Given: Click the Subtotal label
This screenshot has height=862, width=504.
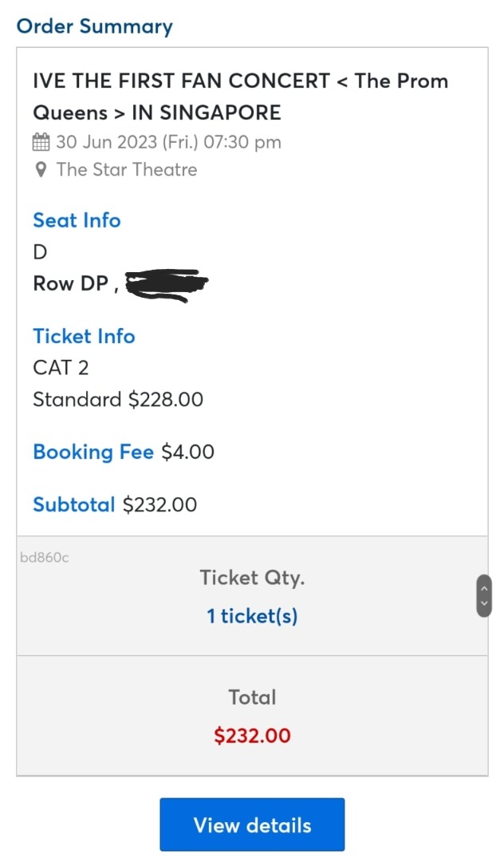Looking at the screenshot, I should click(74, 504).
